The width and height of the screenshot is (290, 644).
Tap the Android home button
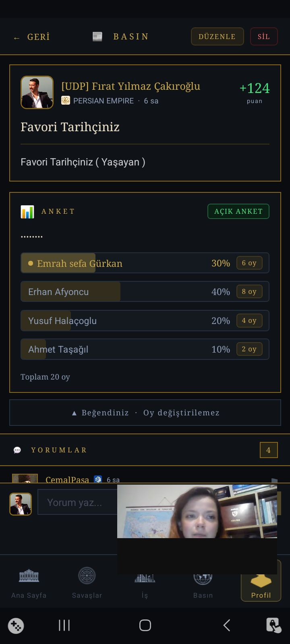point(145,625)
